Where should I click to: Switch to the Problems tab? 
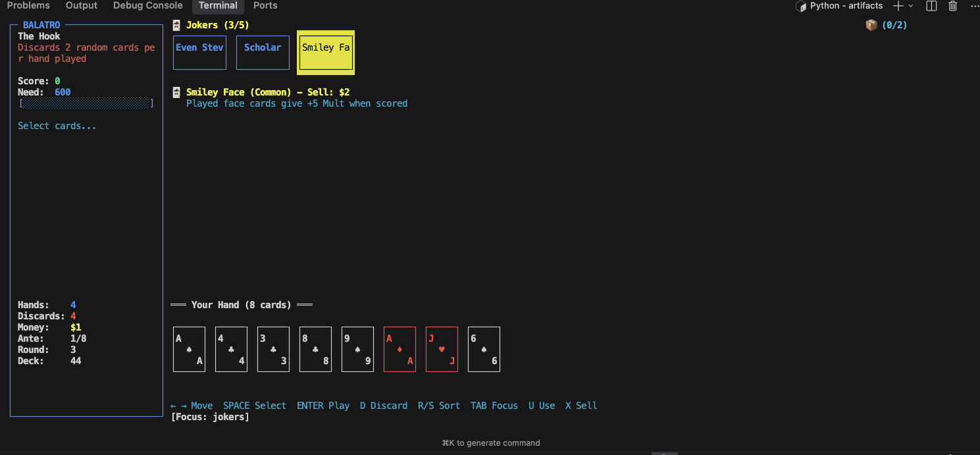pyautogui.click(x=28, y=6)
